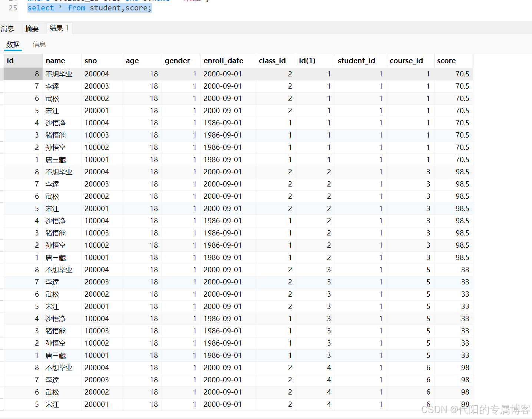This screenshot has width=532, height=419.
Task: Click name 沙悟净 in the row scoring 98.5
Action: (56, 221)
